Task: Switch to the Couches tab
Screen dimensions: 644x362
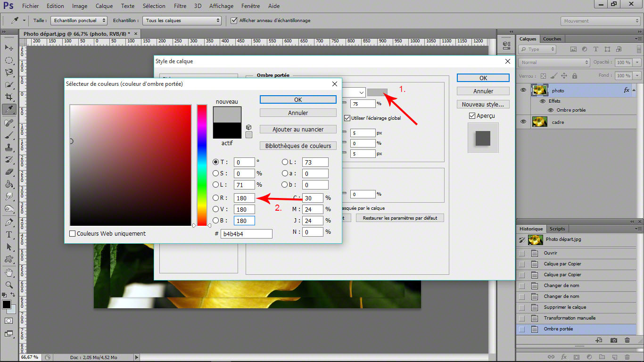Action: (552, 39)
